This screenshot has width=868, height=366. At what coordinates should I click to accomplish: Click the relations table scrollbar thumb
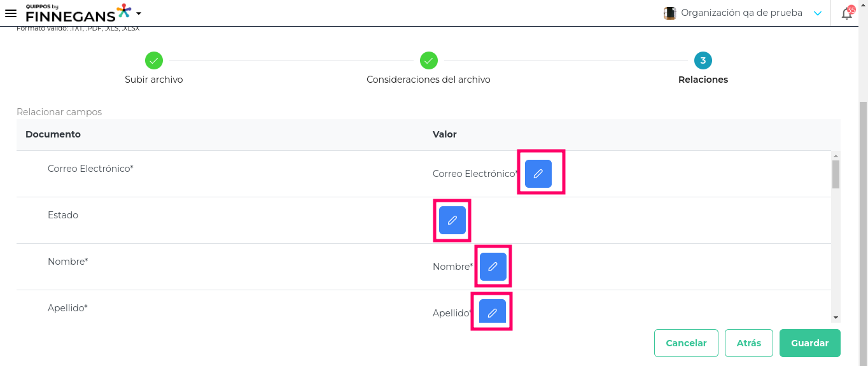(836, 174)
